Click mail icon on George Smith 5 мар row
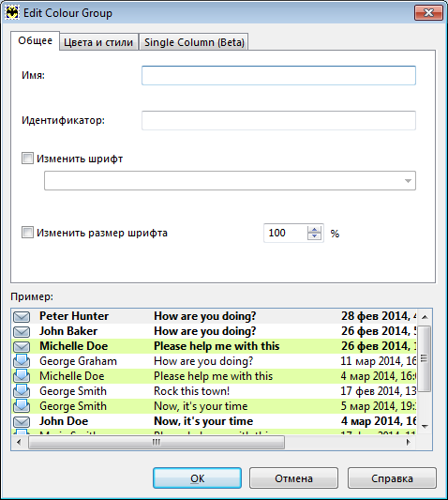The height and width of the screenshot is (500, 448). click(x=22, y=405)
